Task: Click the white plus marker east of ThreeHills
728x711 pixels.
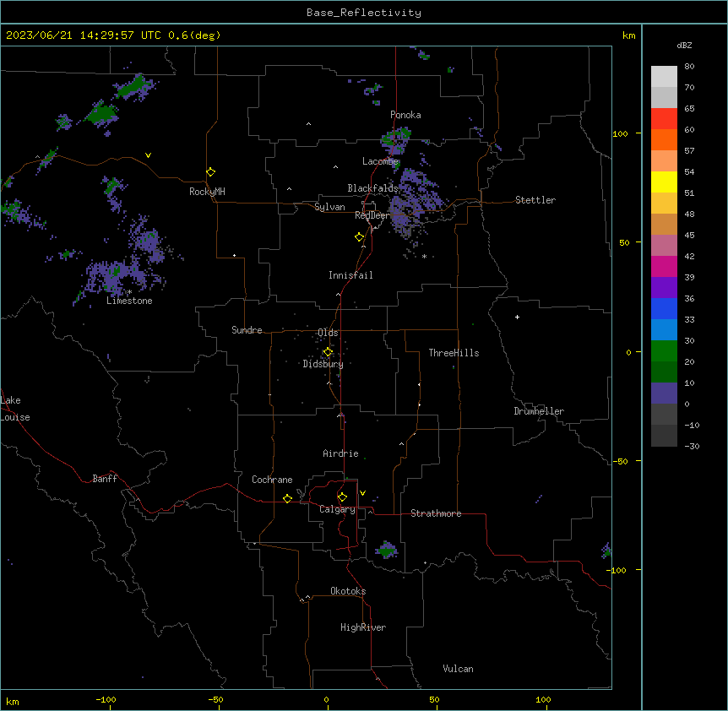Action: click(x=517, y=317)
